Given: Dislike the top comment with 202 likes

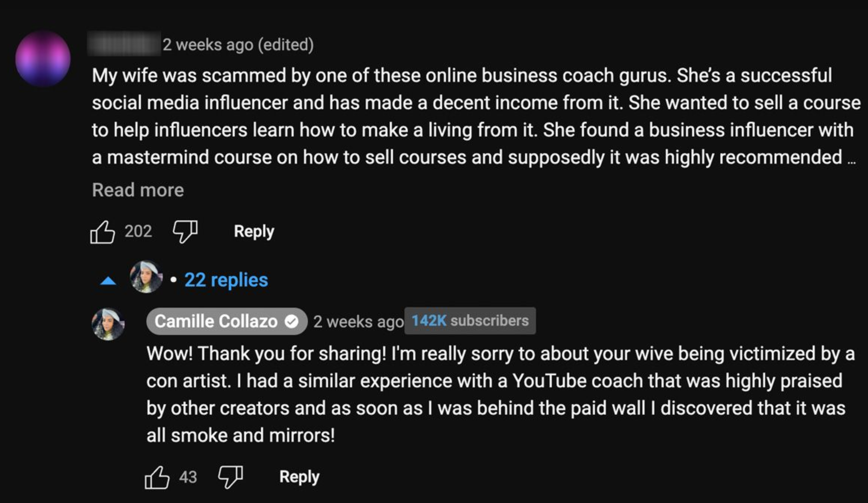Looking at the screenshot, I should point(185,231).
